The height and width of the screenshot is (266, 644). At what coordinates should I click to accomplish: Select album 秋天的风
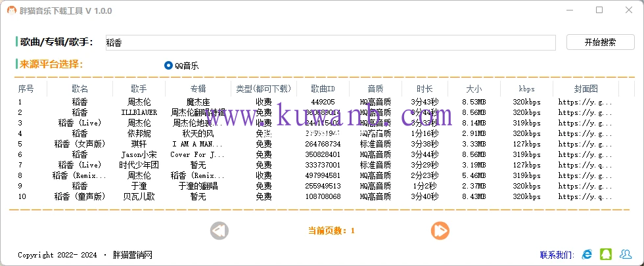(198, 133)
